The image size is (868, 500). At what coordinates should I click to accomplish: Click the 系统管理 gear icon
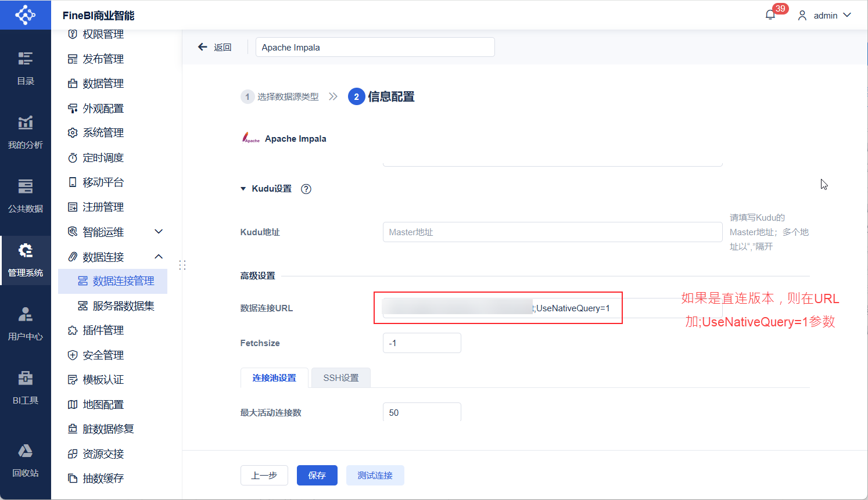click(x=73, y=133)
